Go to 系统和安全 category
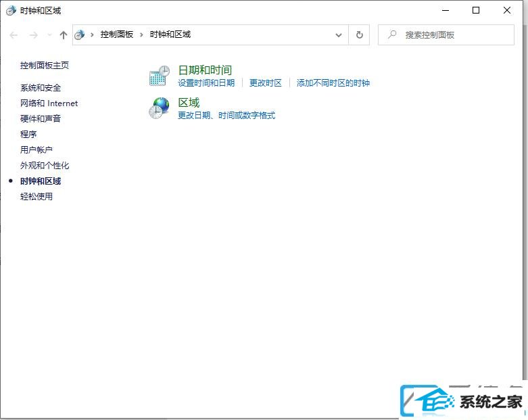528x420 pixels. tap(41, 88)
